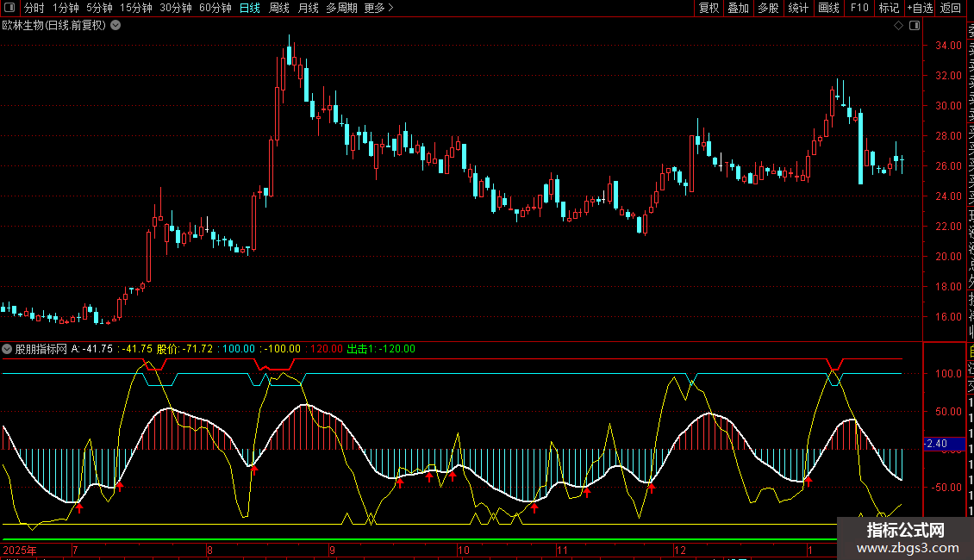Click the 叠加 overlay button
The width and height of the screenshot is (974, 560).
pyautogui.click(x=738, y=9)
